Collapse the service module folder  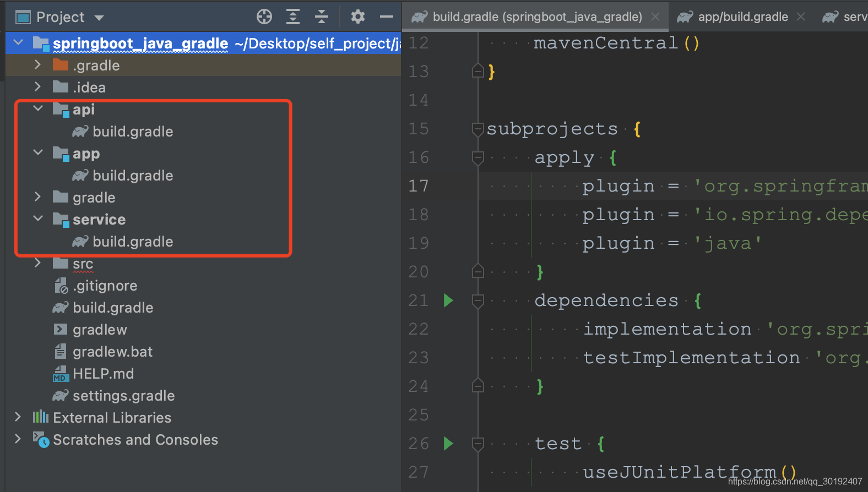click(38, 219)
